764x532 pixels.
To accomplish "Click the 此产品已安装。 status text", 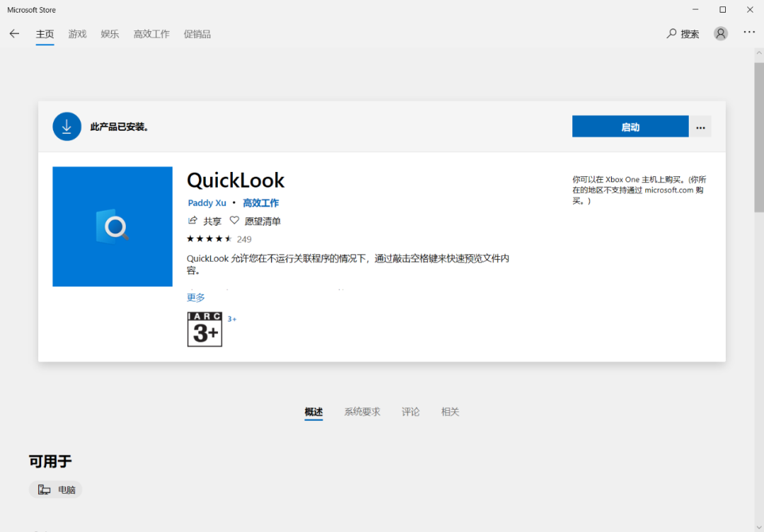I will [120, 127].
